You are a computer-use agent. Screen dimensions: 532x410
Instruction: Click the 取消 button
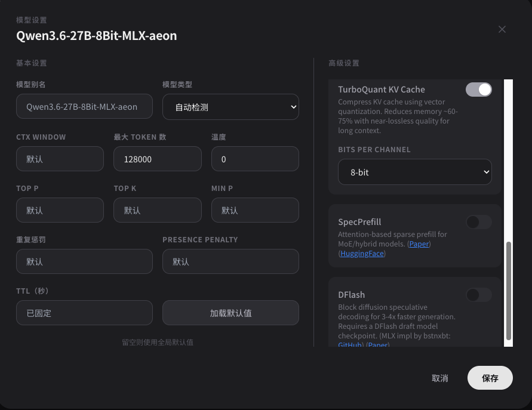tap(439, 378)
